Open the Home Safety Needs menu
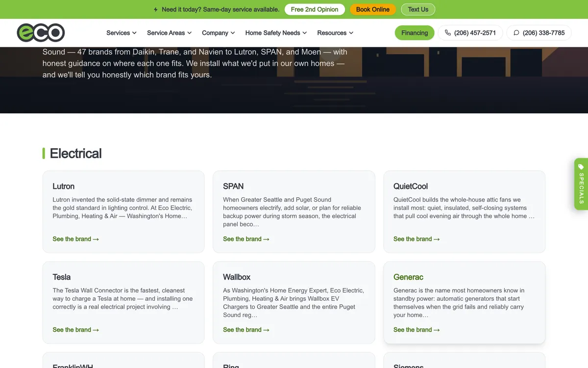This screenshot has width=588, height=368. coord(276,33)
